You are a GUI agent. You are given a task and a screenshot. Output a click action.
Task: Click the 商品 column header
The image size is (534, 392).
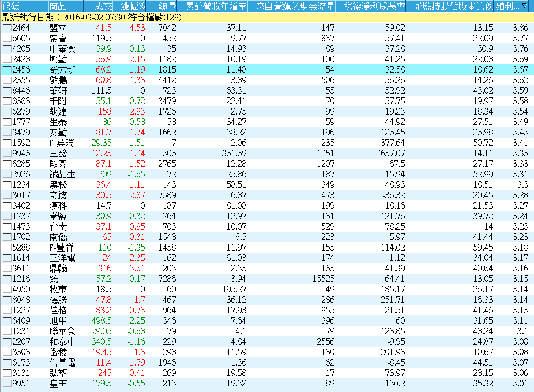66,6
